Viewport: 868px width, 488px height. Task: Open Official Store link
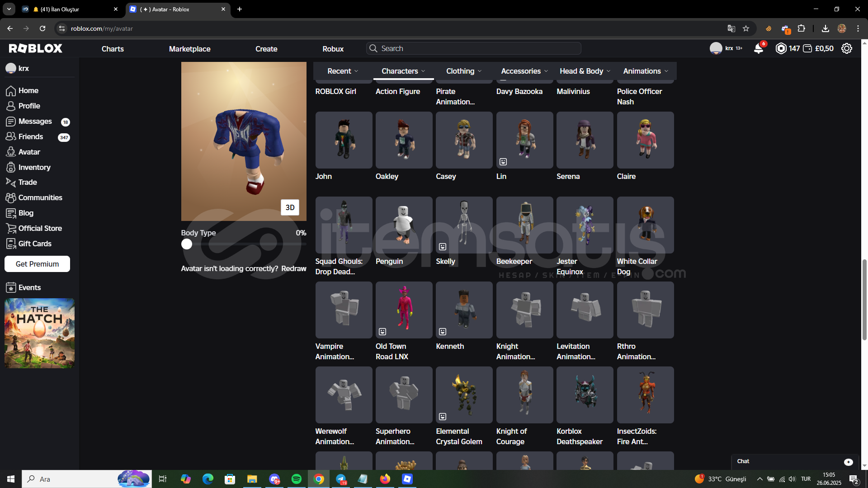34,229
